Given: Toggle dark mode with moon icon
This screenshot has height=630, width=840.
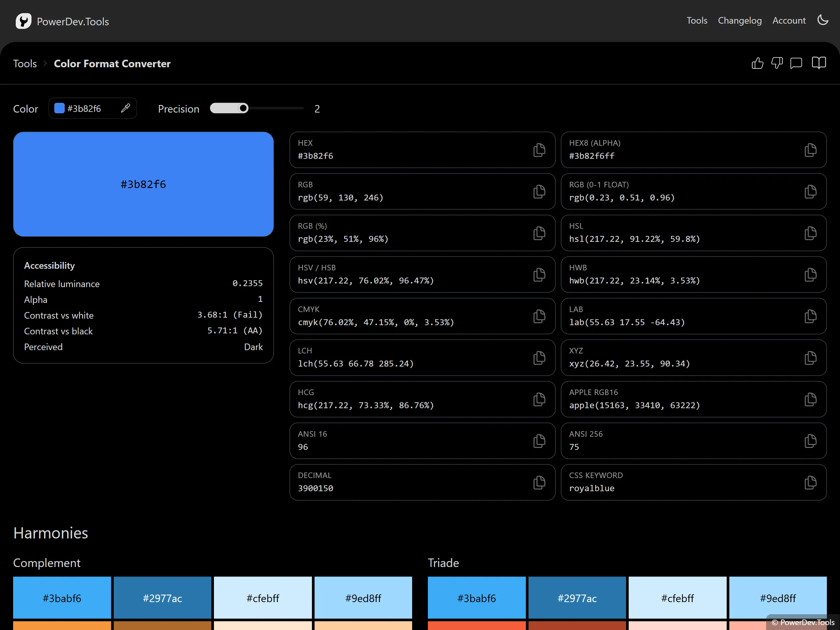Looking at the screenshot, I should point(823,20).
